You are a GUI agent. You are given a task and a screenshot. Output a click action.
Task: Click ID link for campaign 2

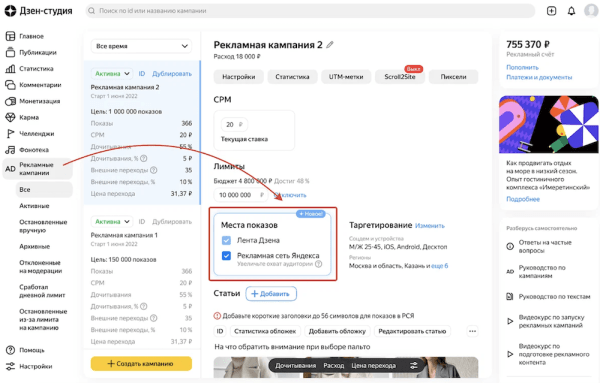142,73
